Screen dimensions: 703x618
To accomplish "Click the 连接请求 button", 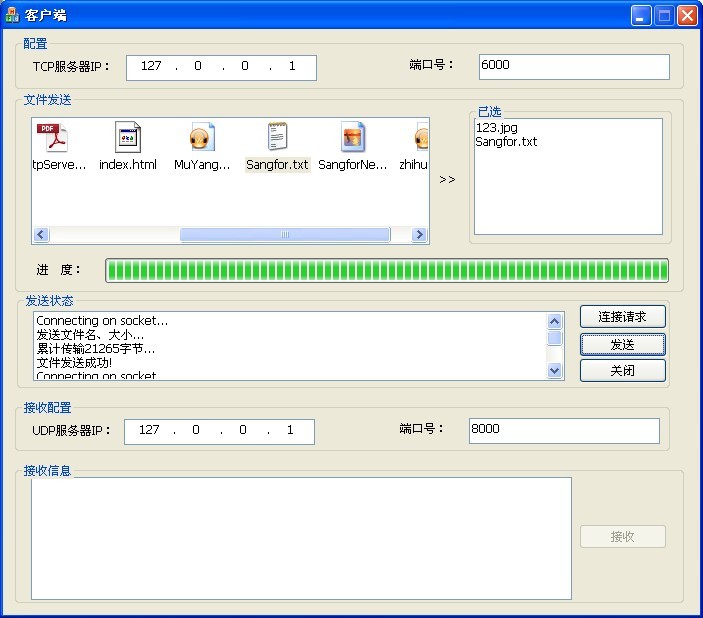I will [x=622, y=317].
